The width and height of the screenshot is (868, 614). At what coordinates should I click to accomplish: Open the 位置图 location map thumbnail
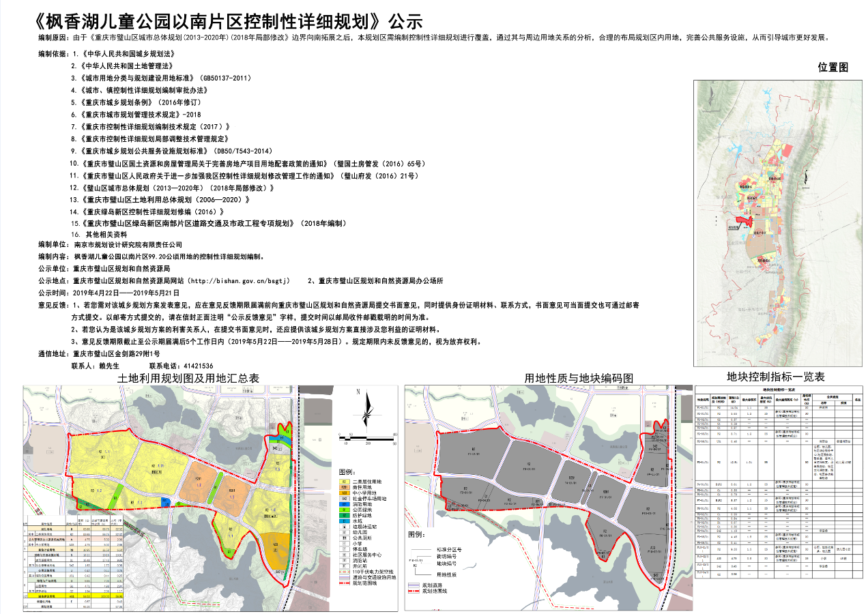(779, 223)
